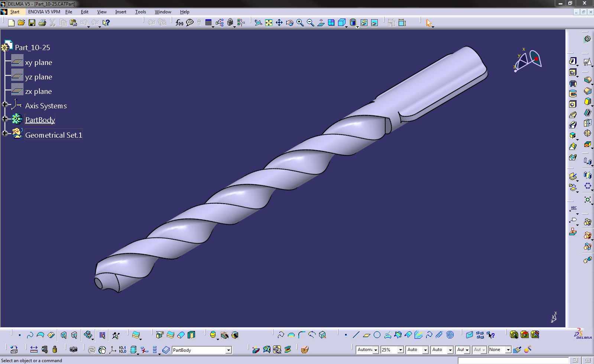The image size is (594, 364).
Task: Toggle the Work on Support grid
Action: click(x=102, y=335)
